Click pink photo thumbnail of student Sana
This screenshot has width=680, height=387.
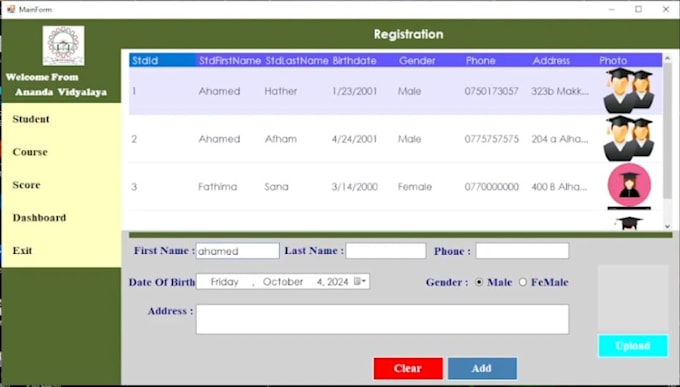(629, 185)
